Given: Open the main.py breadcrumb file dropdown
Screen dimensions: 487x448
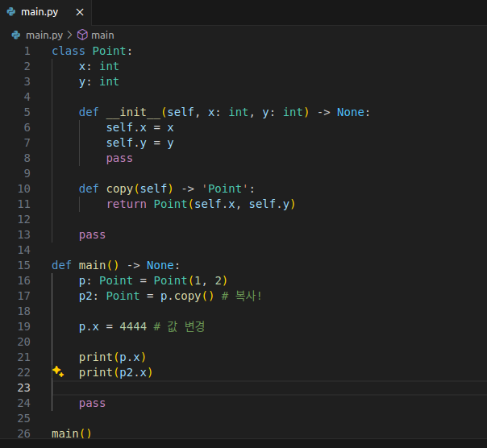Looking at the screenshot, I should point(44,35).
